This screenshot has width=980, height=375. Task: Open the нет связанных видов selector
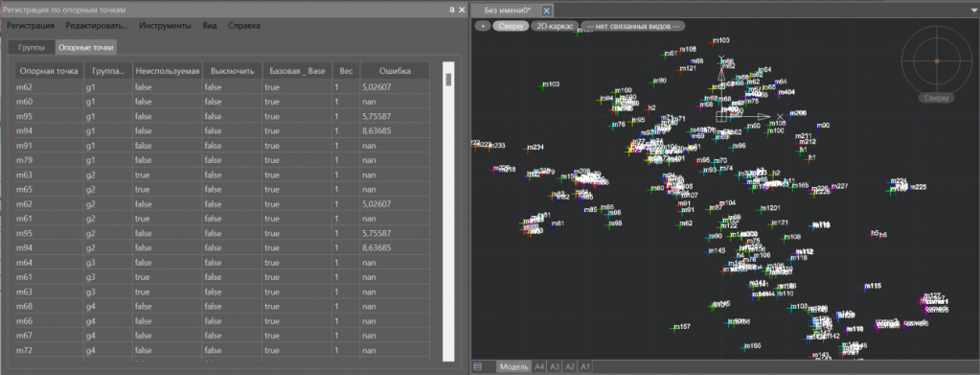coord(632,26)
